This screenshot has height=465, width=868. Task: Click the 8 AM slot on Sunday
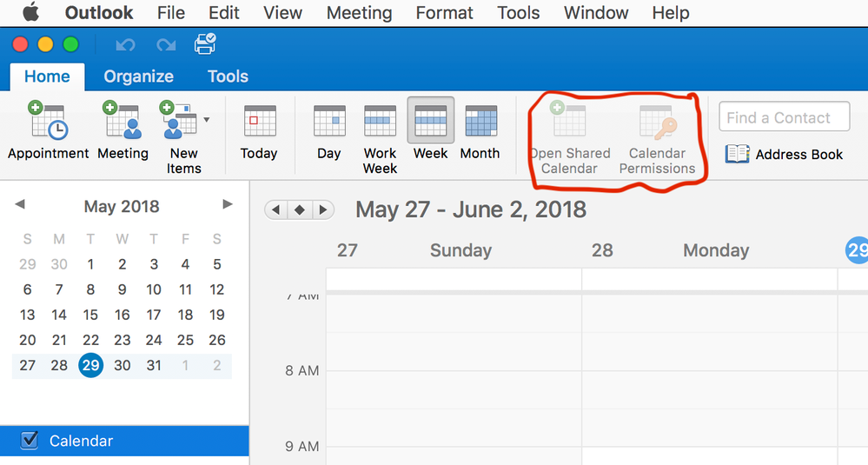coord(454,389)
